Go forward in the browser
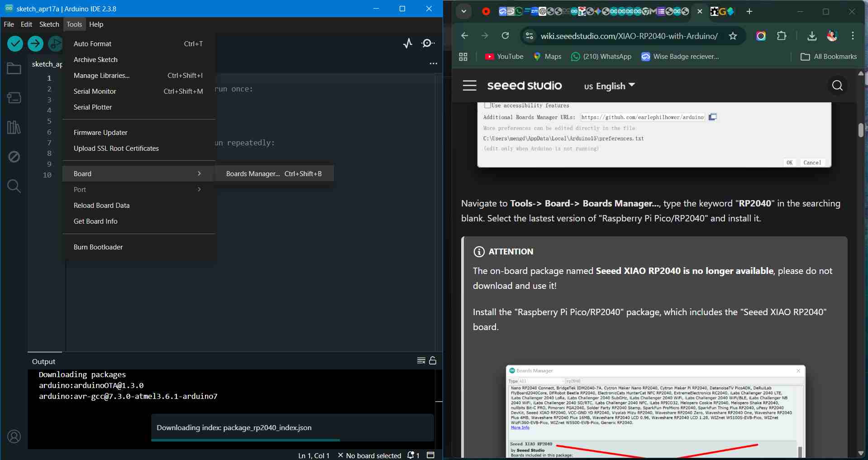The image size is (868, 460). pos(485,36)
